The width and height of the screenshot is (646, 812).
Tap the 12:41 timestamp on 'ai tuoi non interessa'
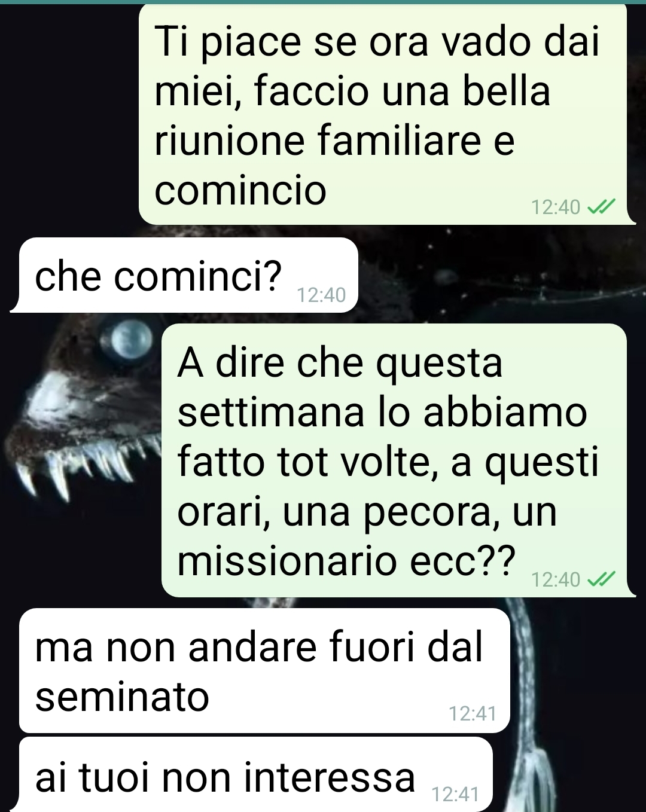pos(455,794)
